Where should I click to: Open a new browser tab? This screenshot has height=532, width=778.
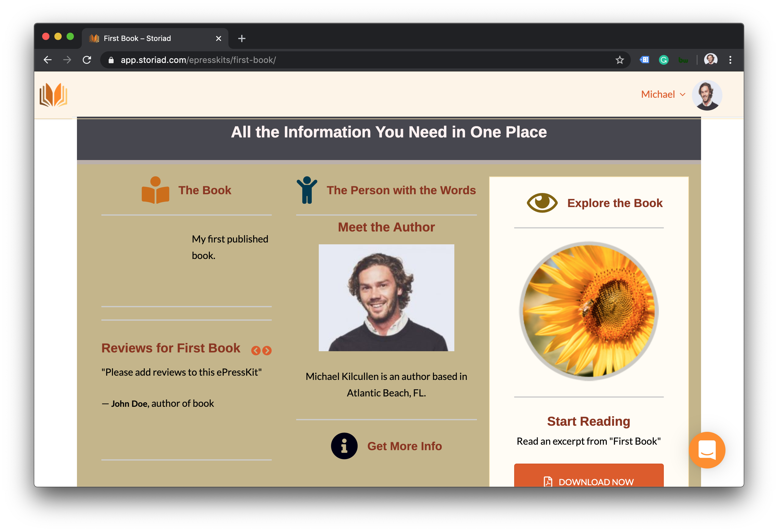click(242, 38)
